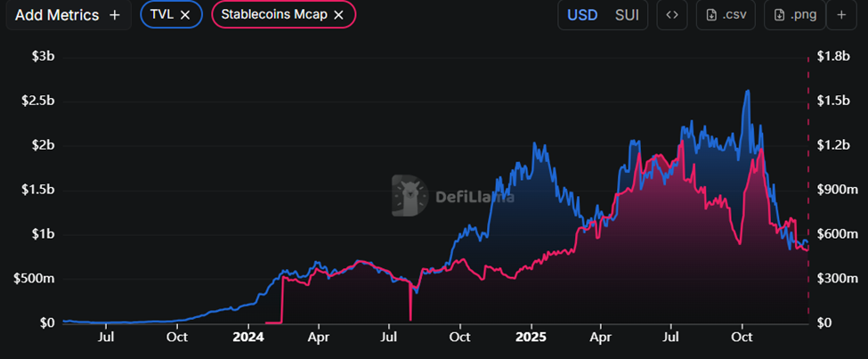Download chart data as .csv
The image size is (868, 359).
pos(724,15)
